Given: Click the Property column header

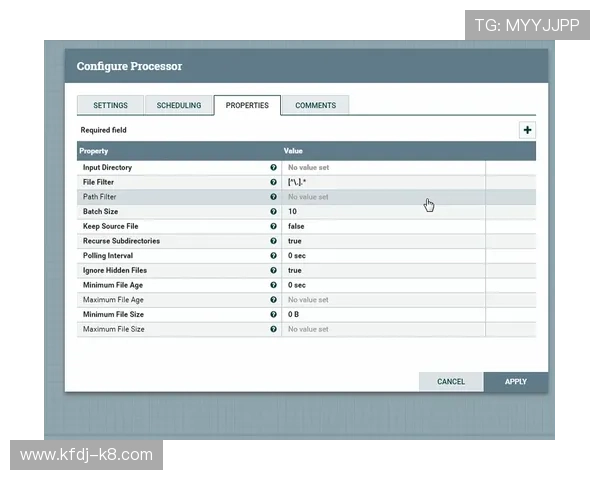Looking at the screenshot, I should (94, 151).
